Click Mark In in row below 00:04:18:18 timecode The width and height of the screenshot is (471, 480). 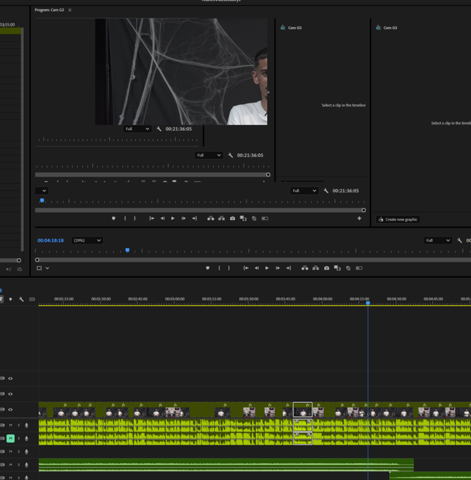(x=219, y=268)
